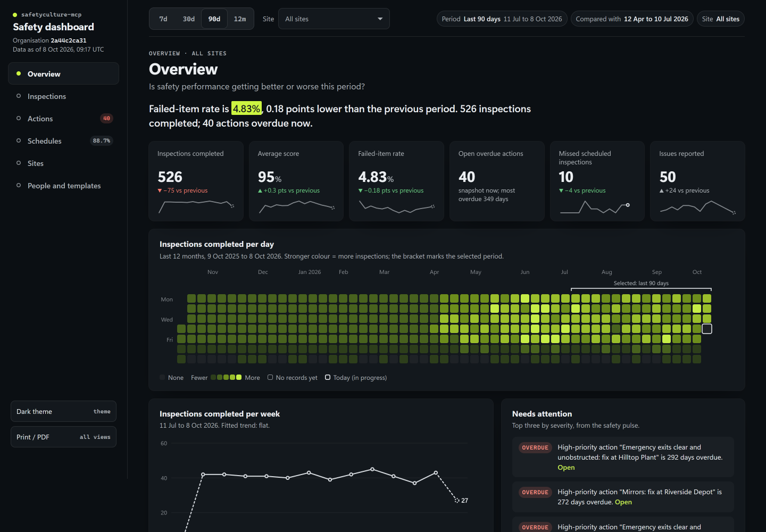Screen dimensions: 766x532
Task: Click the Inspections completed sparkline
Action: tap(196, 206)
